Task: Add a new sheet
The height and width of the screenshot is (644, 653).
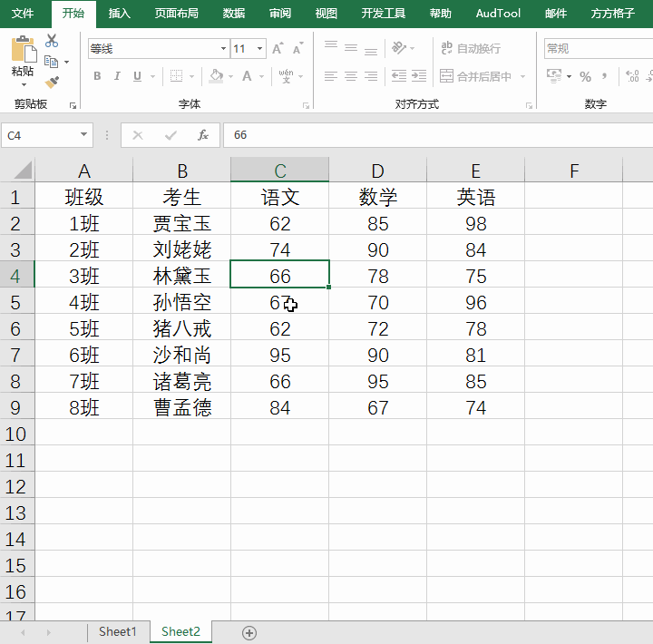Action: [249, 633]
